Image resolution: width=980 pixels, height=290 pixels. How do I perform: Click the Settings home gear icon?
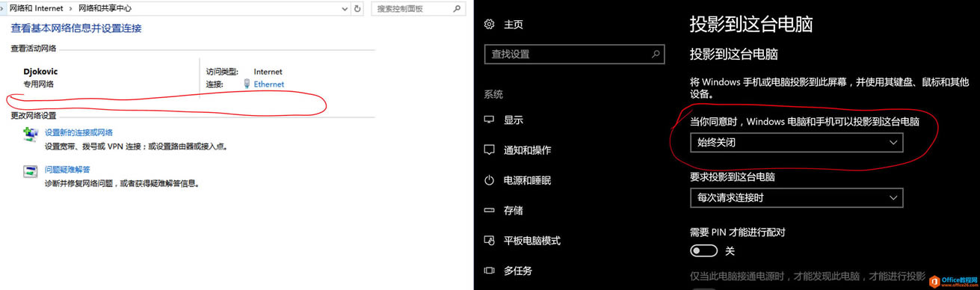(x=490, y=25)
